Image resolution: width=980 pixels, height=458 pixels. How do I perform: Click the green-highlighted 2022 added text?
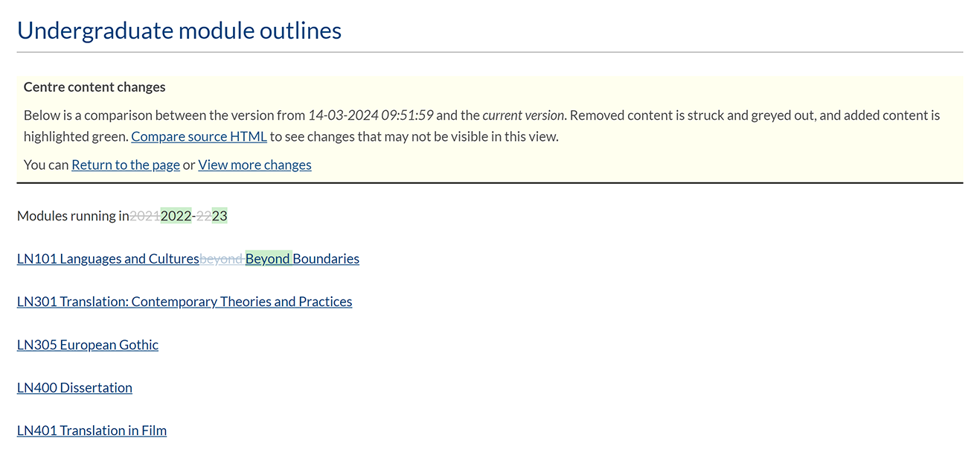tap(176, 217)
